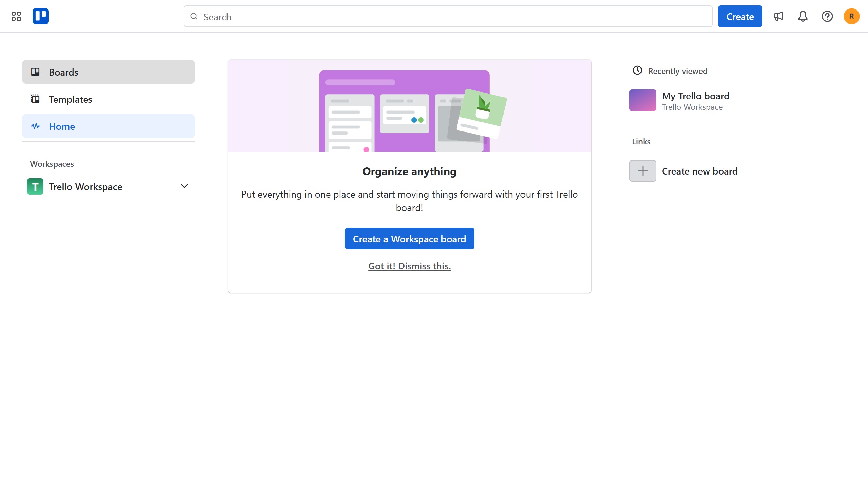Select Home in sidebar
The height and width of the screenshot is (488, 868).
tap(108, 126)
